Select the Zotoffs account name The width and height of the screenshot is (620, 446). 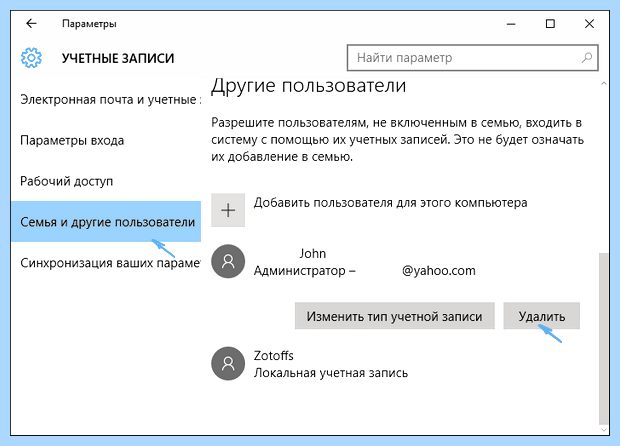[274, 355]
